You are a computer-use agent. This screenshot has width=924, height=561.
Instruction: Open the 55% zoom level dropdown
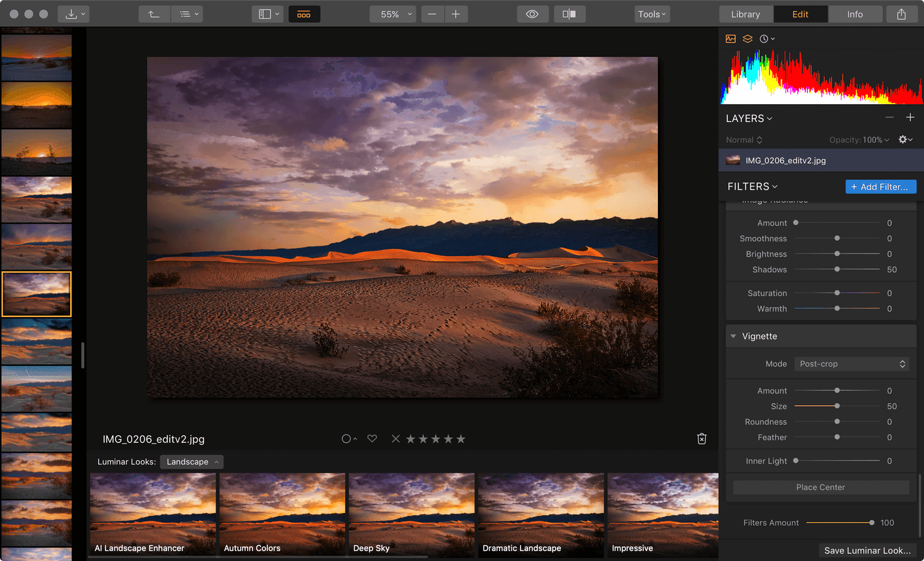pos(393,14)
